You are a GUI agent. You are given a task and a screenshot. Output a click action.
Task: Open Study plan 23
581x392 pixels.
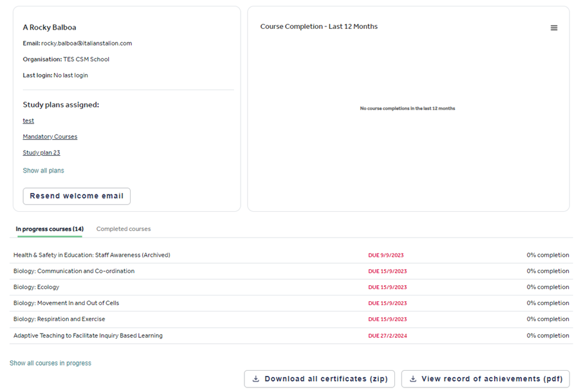coord(41,153)
